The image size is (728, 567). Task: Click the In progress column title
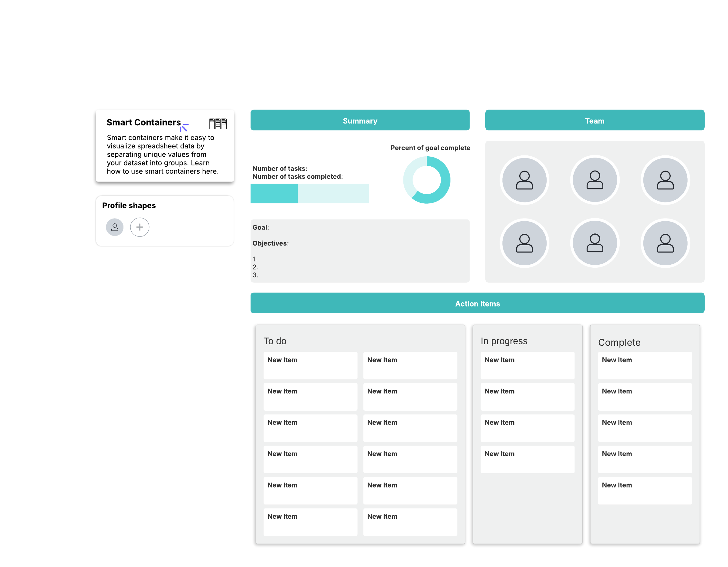coord(504,341)
